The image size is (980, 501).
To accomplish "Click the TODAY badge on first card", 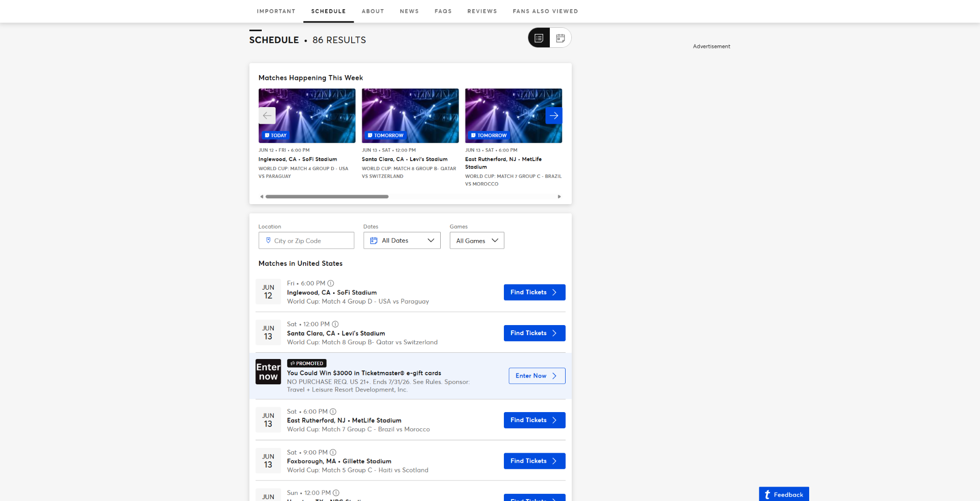I will coord(276,135).
